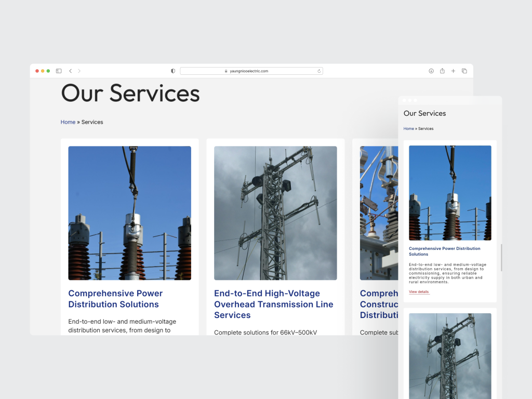This screenshot has height=399, width=532.
Task: Select the Services breadcrumb text
Action: 92,122
